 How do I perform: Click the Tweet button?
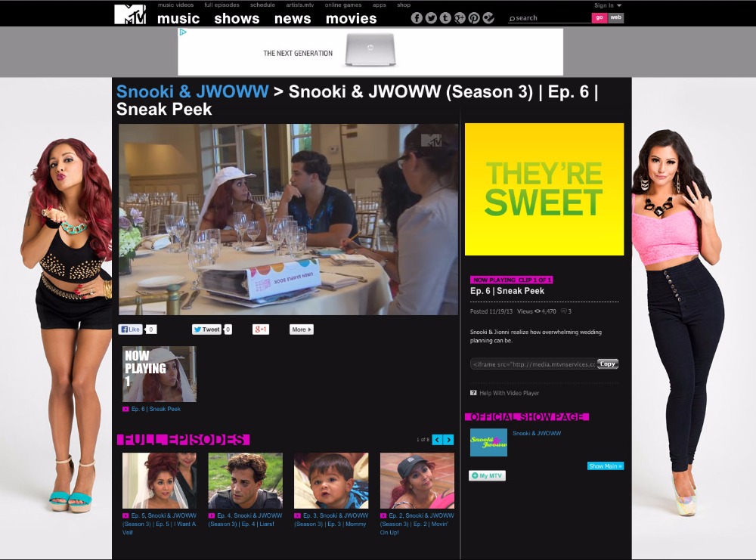(x=207, y=330)
